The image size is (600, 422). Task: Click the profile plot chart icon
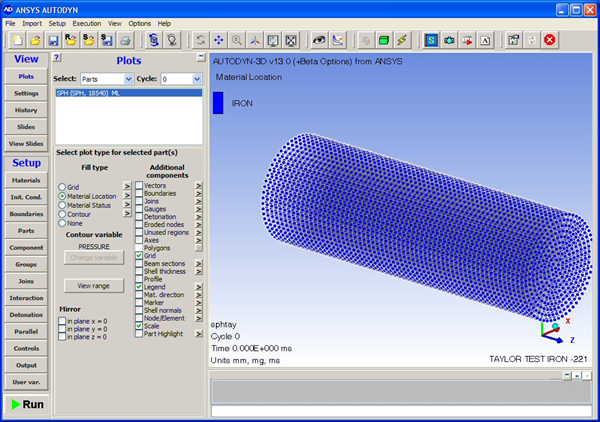[338, 40]
